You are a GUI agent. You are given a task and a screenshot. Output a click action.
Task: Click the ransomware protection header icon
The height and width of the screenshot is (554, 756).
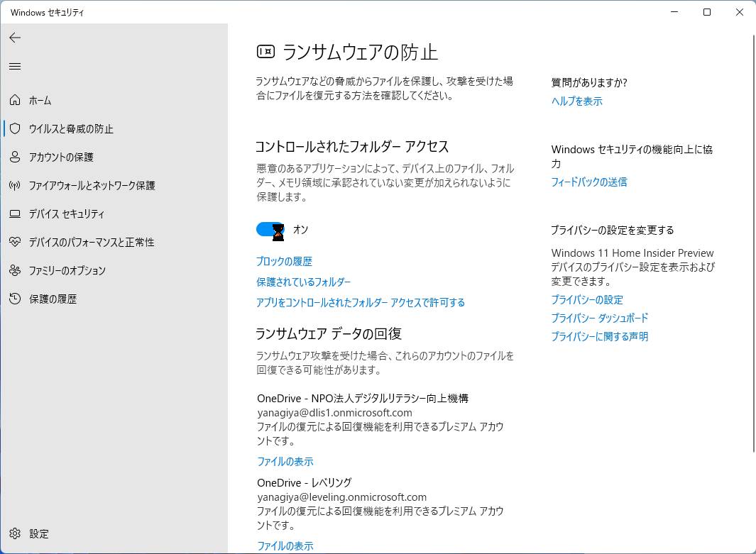click(x=265, y=52)
